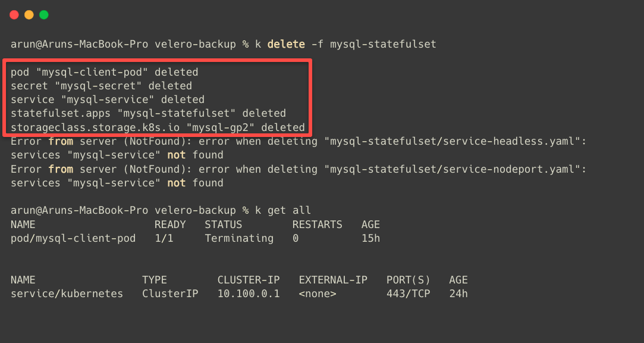Click the Terminating status value
Image resolution: width=644 pixels, height=343 pixels.
click(x=239, y=238)
